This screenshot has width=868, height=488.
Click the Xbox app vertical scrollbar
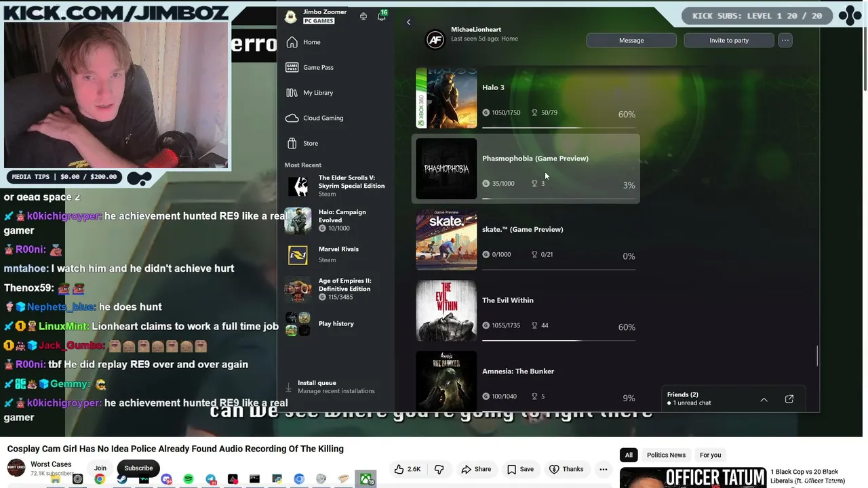818,356
